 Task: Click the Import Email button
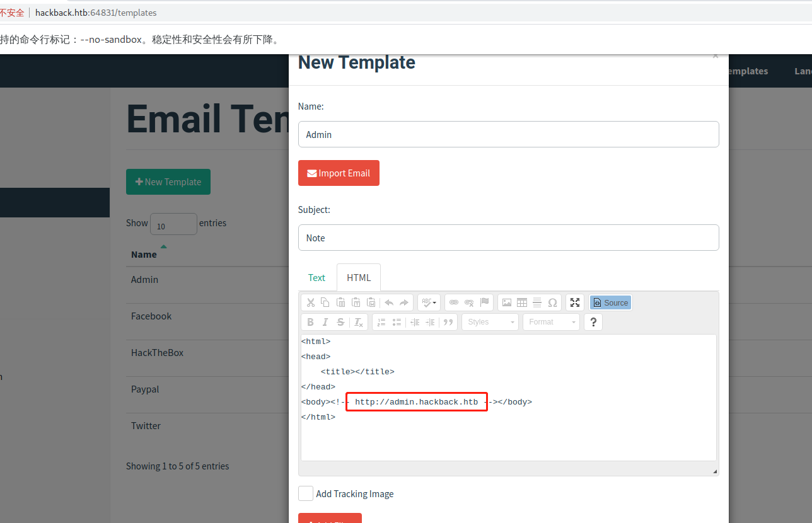[x=339, y=173]
